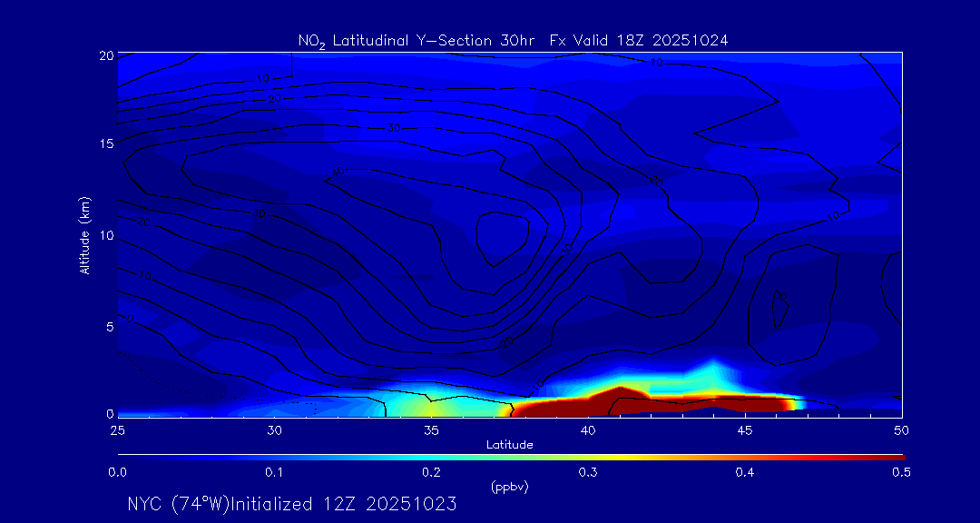Viewport: 980px width, 523px height.
Task: Click the Altitude (km) y-axis label
Action: (84, 234)
